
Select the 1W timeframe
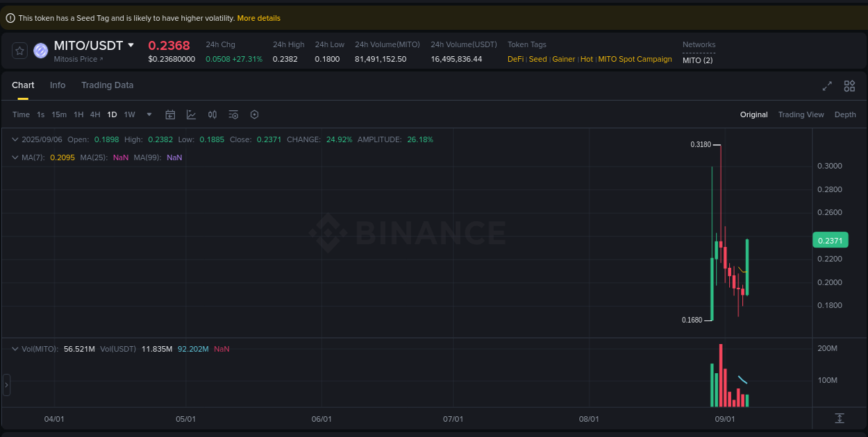tap(129, 114)
